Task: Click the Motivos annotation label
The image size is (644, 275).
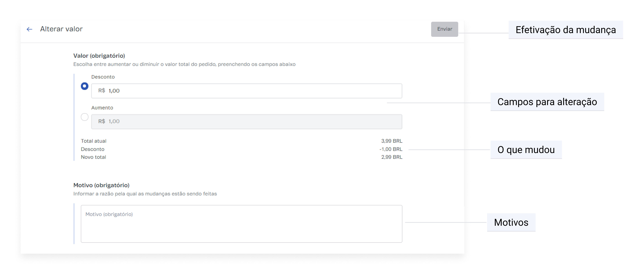Action: [x=511, y=222]
